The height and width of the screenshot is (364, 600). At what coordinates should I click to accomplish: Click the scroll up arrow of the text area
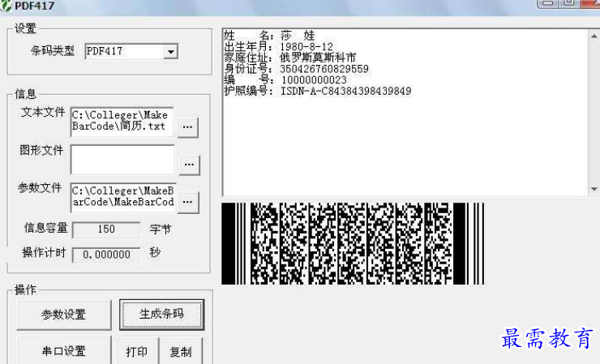pos(594,36)
